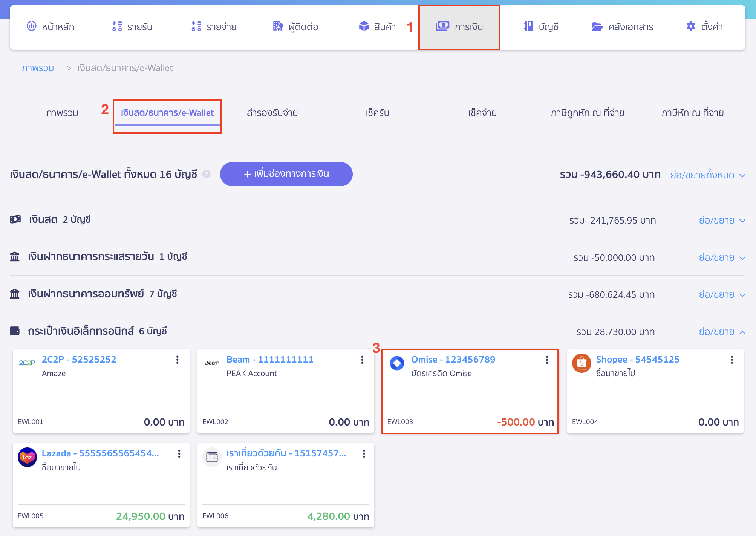Open the Shopee - 54545125 account link
The width and height of the screenshot is (756, 536).
pos(638,359)
